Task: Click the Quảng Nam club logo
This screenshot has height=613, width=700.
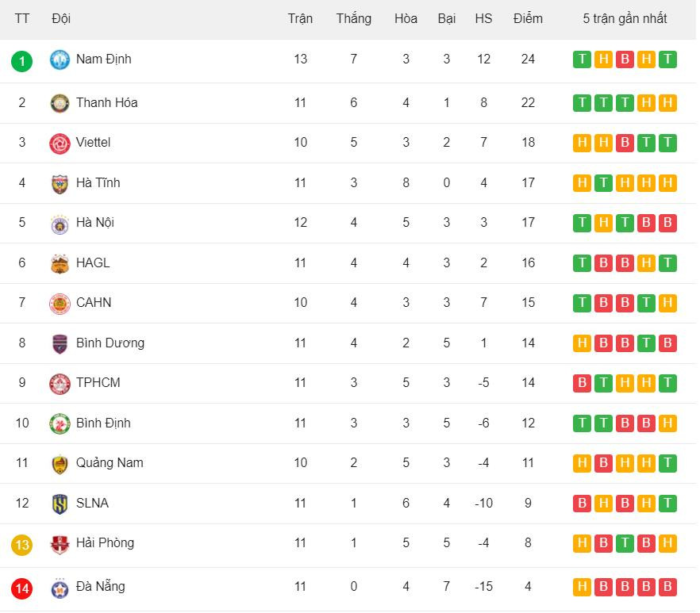Action: point(60,464)
